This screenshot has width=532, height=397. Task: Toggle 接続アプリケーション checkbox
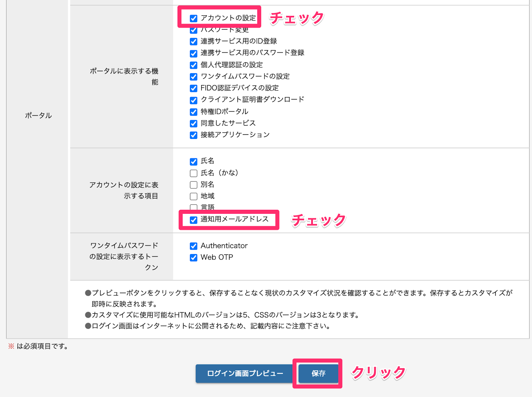click(194, 135)
